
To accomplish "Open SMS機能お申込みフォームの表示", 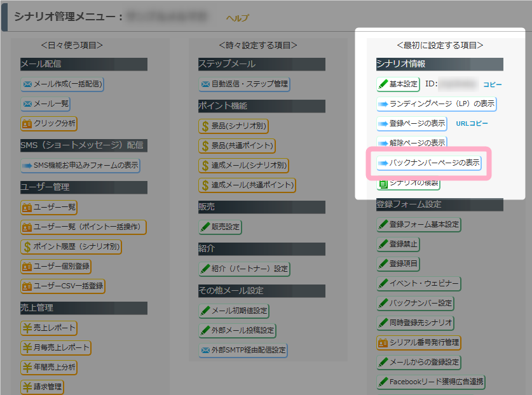I will click(80, 166).
